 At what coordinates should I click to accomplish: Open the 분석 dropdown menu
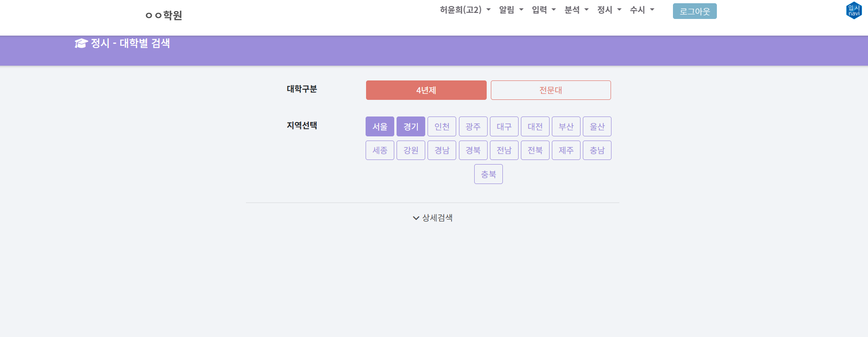576,10
